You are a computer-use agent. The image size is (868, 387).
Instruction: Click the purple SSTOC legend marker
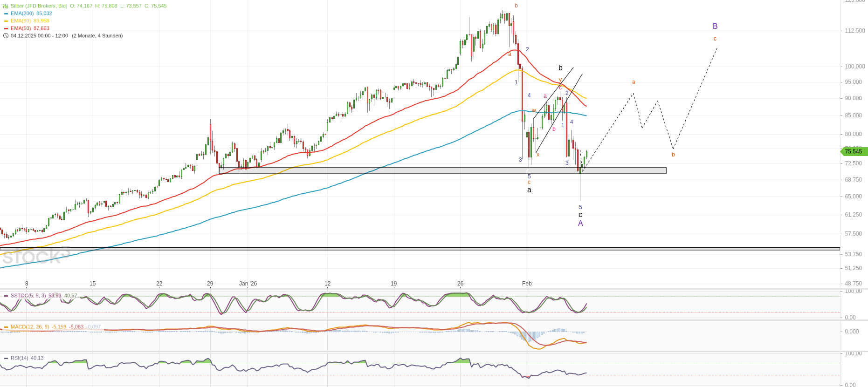(6, 296)
